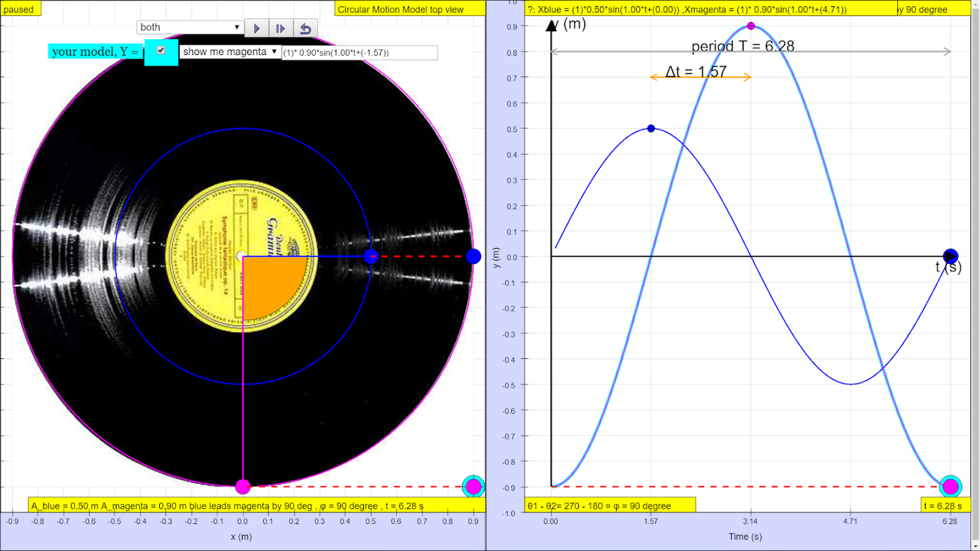Click the 'Circular Motion Model top view' title

coord(410,9)
